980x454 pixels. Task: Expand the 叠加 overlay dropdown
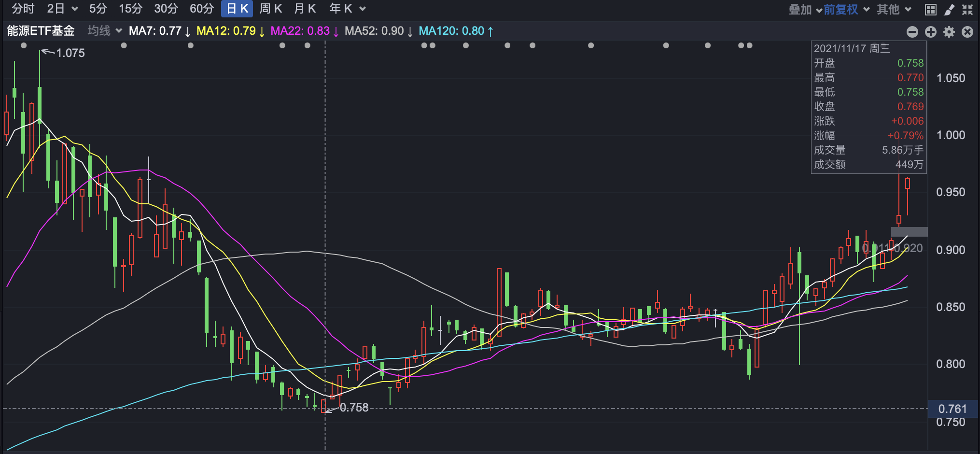click(805, 9)
